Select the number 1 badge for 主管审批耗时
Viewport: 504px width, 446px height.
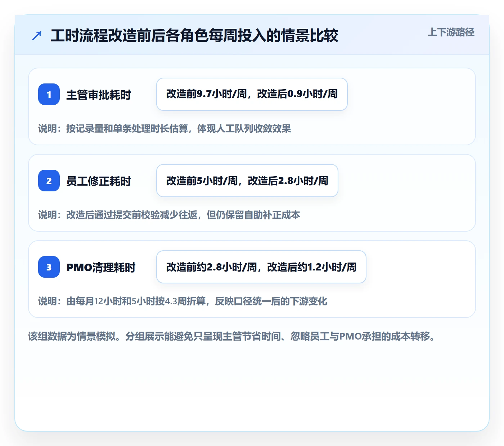[x=49, y=94]
